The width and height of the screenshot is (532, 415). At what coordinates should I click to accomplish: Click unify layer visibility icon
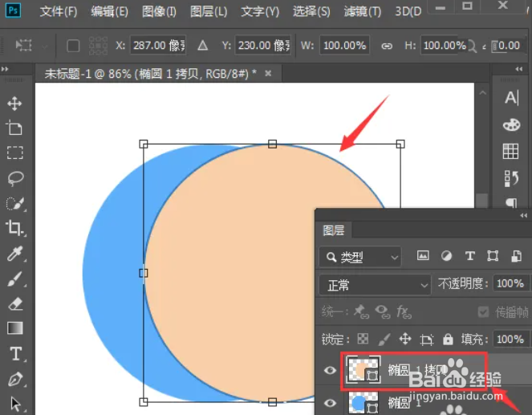tap(383, 311)
